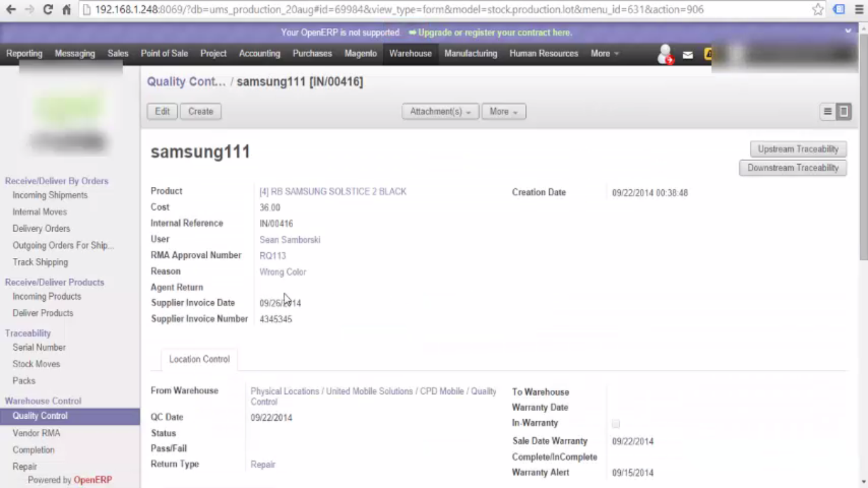Go back with browser back arrow

click(x=11, y=10)
